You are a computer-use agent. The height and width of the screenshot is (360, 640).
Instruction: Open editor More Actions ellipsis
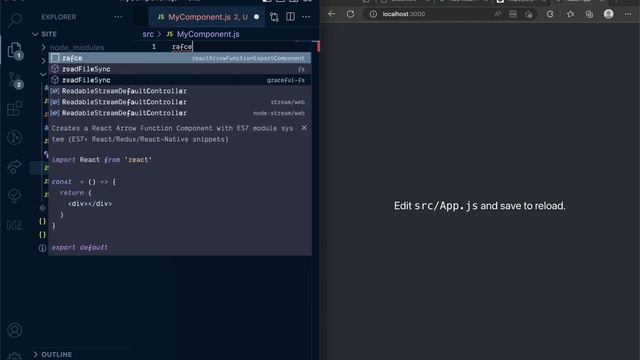click(306, 17)
